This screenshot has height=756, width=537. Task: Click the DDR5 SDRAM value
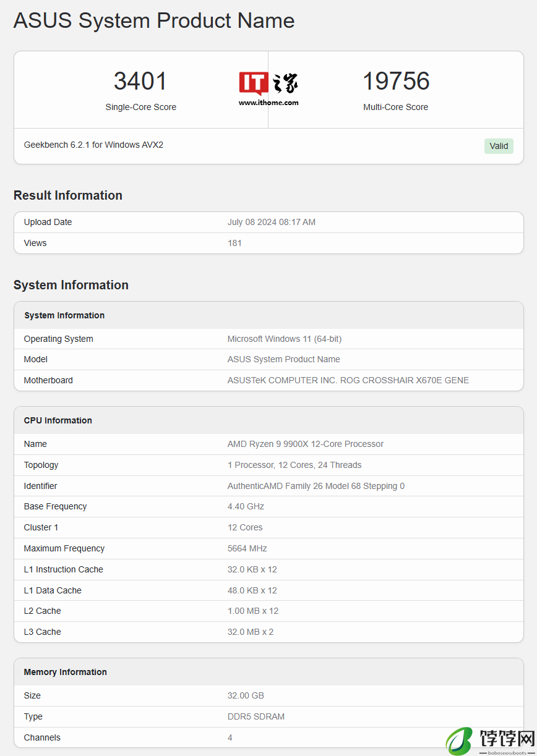point(256,716)
